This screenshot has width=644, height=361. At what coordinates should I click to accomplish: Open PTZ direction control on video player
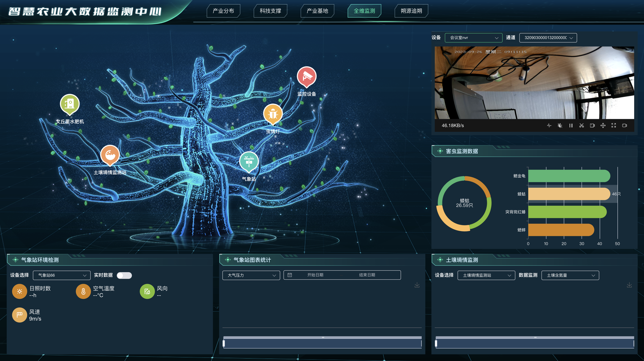[x=603, y=126]
